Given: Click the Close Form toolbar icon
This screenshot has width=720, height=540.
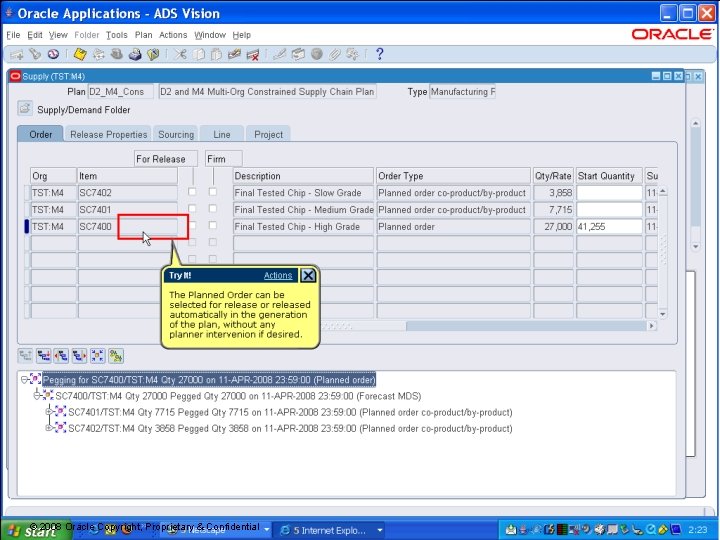Looking at the screenshot, I should tap(153, 54).
